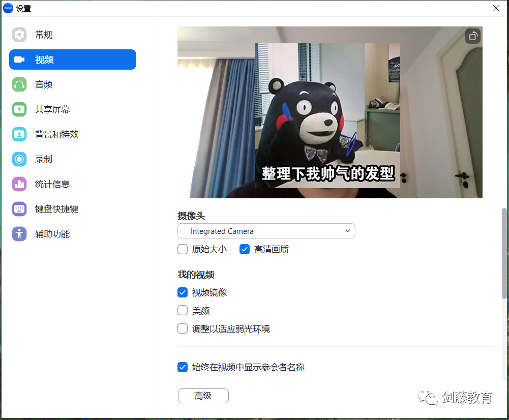
Task: Uncheck the 高清画质 checkbox
Action: pos(245,249)
